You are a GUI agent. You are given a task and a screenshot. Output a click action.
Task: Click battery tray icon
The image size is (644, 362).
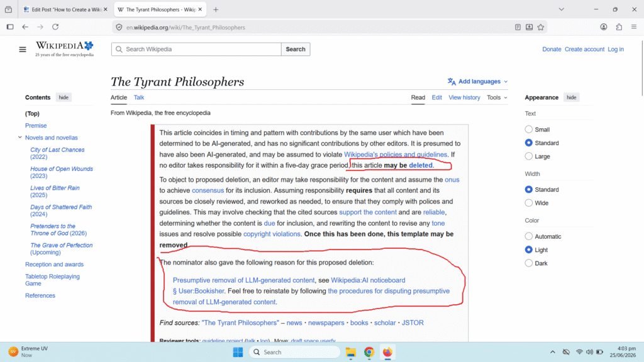click(x=599, y=352)
